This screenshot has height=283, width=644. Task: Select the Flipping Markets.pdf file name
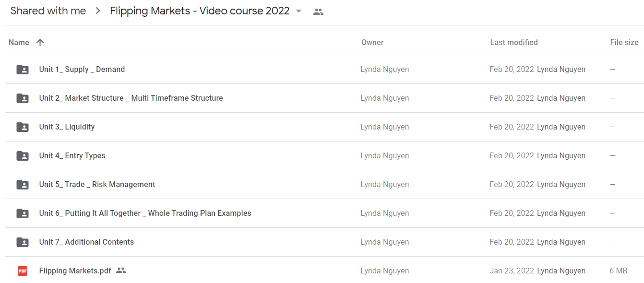(x=75, y=271)
